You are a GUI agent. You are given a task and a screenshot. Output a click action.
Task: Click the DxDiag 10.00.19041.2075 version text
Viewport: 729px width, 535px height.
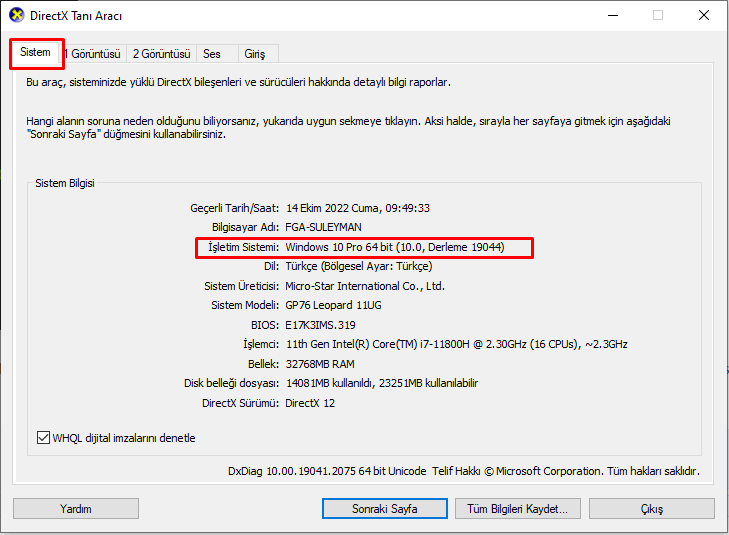coord(327,471)
